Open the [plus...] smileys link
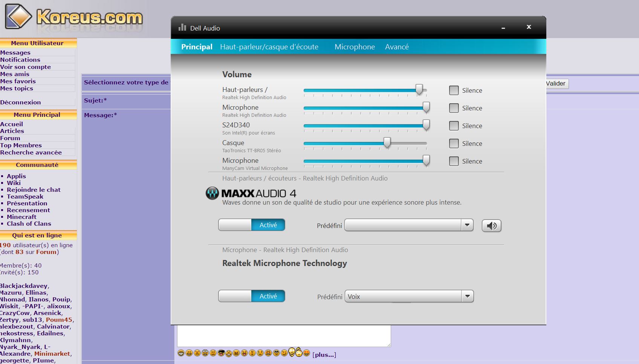Screen dimensions: 639x364 324,355
